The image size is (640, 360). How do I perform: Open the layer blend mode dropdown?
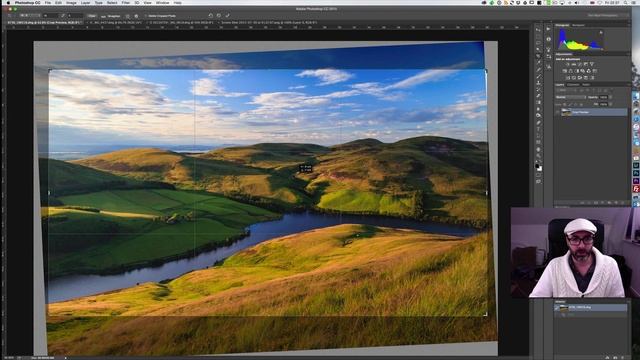[x=571, y=97]
